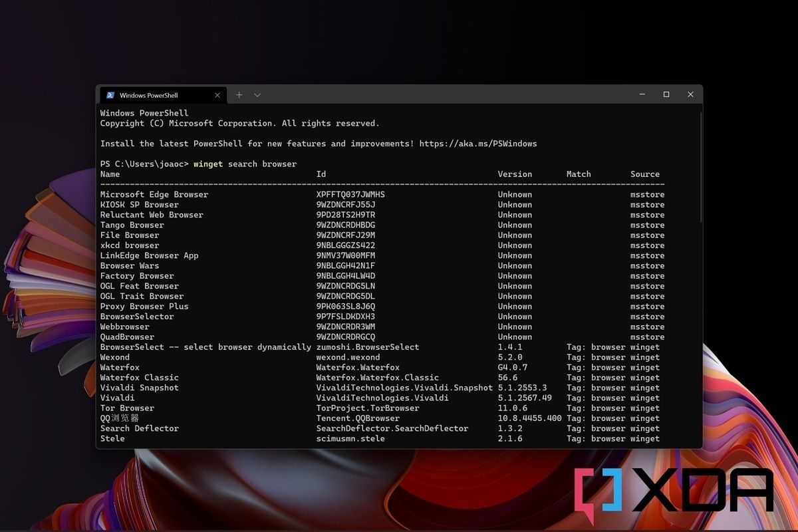Viewport: 798px width, 532px height.
Task: Click the Webbrowser entry
Action: pos(125,327)
